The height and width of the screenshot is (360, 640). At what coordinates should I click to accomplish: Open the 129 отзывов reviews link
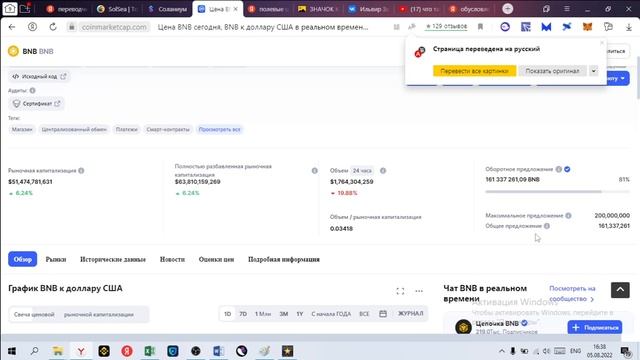tap(447, 26)
